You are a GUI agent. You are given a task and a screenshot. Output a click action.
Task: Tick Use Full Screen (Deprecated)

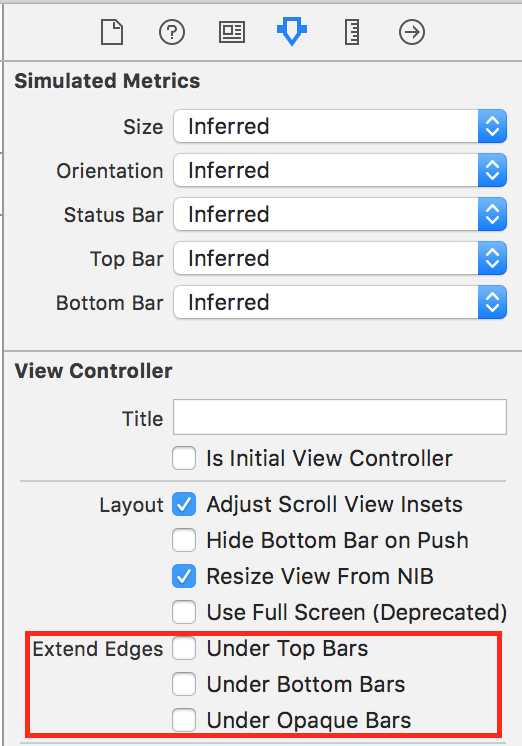(x=184, y=612)
